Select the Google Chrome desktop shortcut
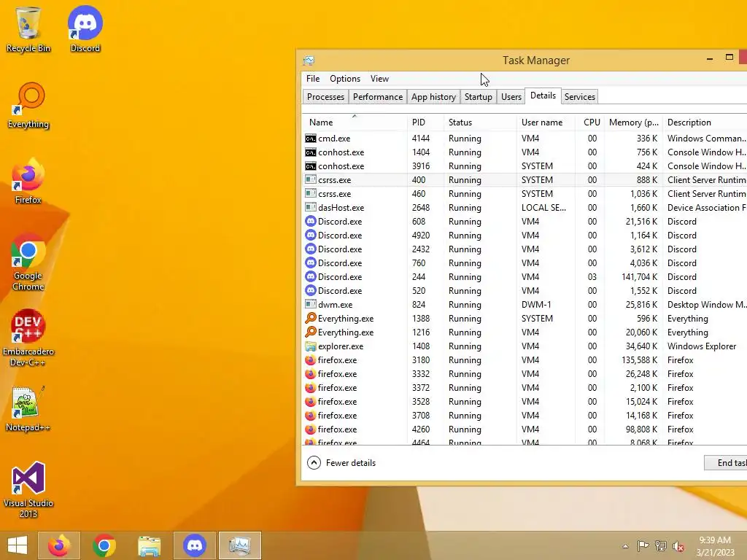Image resolution: width=747 pixels, height=560 pixels. [28, 262]
